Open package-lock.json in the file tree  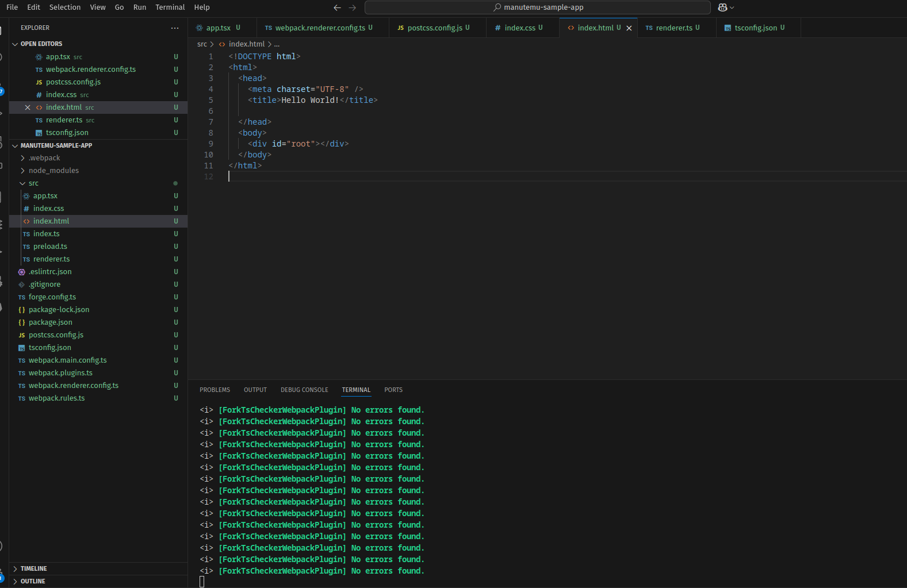(x=98, y=310)
